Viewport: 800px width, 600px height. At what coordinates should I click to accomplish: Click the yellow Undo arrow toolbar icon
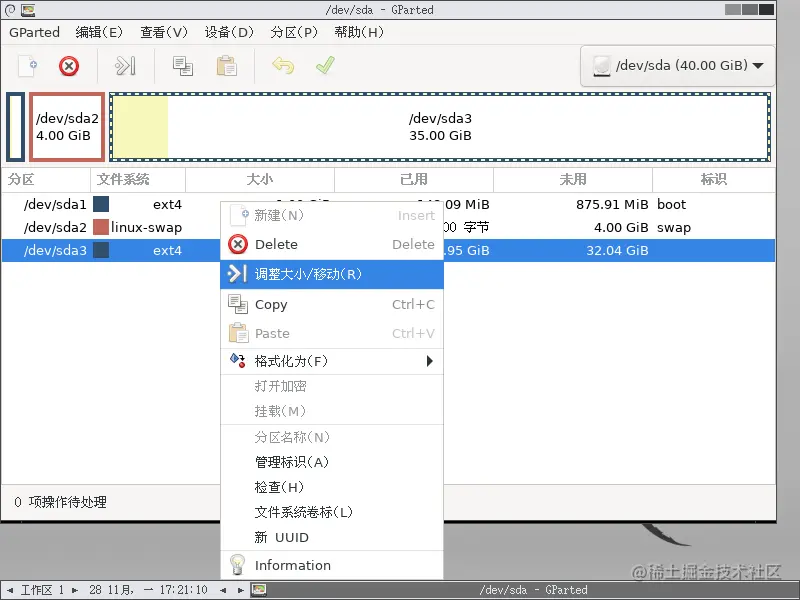(283, 66)
